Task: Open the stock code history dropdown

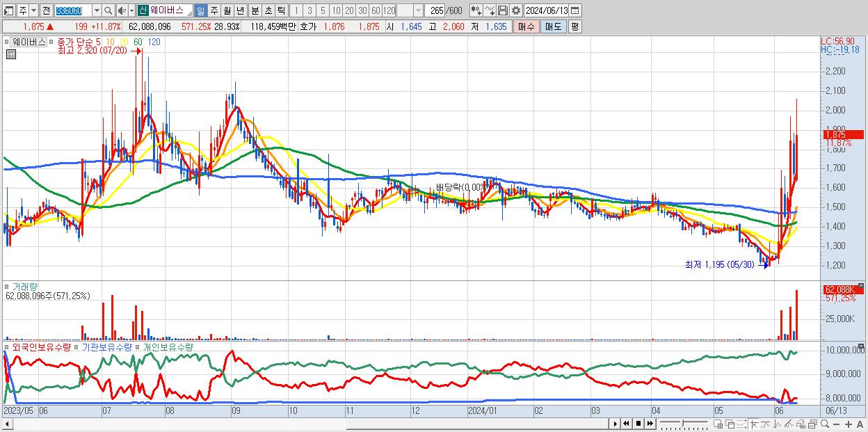Action: tap(97, 10)
